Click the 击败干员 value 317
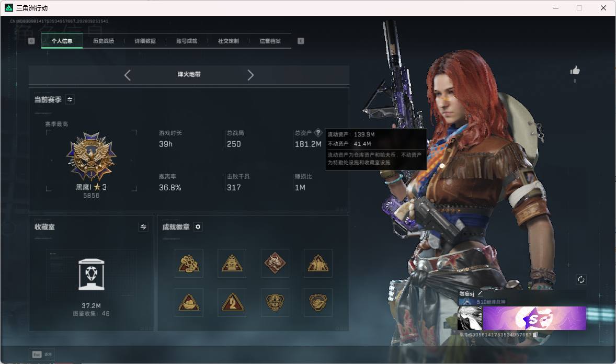Image resolution: width=616 pixels, height=364 pixels. pos(234,188)
